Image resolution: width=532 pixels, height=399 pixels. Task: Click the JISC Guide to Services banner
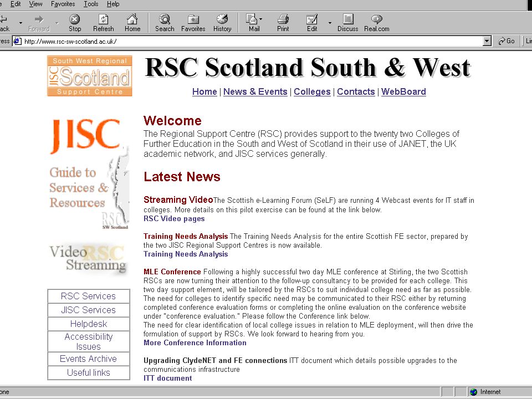(89, 173)
